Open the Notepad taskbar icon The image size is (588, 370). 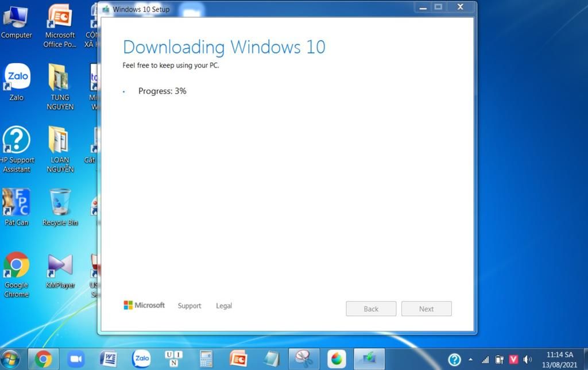tap(272, 359)
